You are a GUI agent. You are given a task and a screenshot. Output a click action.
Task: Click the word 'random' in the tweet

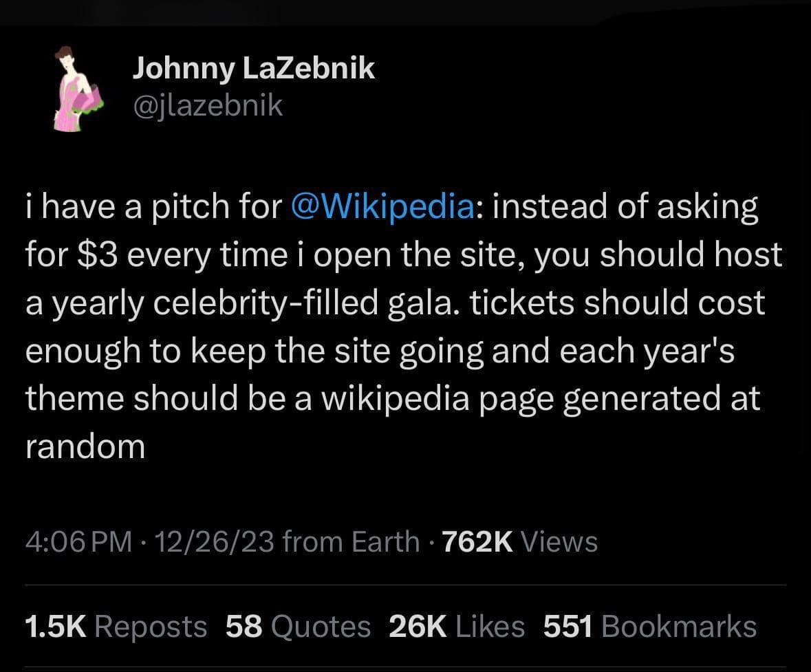click(x=85, y=446)
